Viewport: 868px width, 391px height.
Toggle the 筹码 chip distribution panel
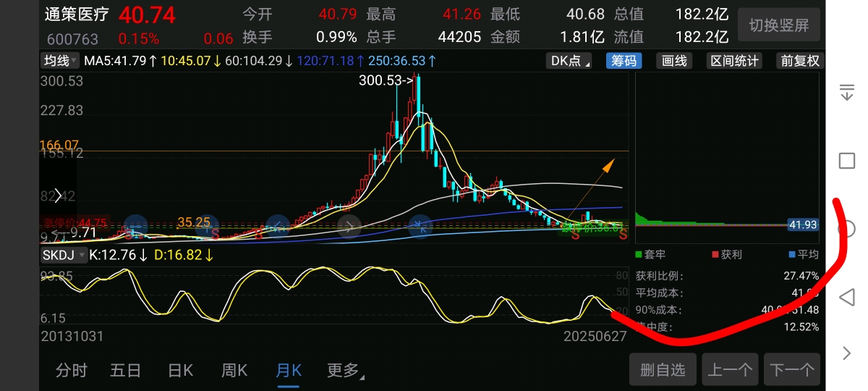[x=624, y=61]
